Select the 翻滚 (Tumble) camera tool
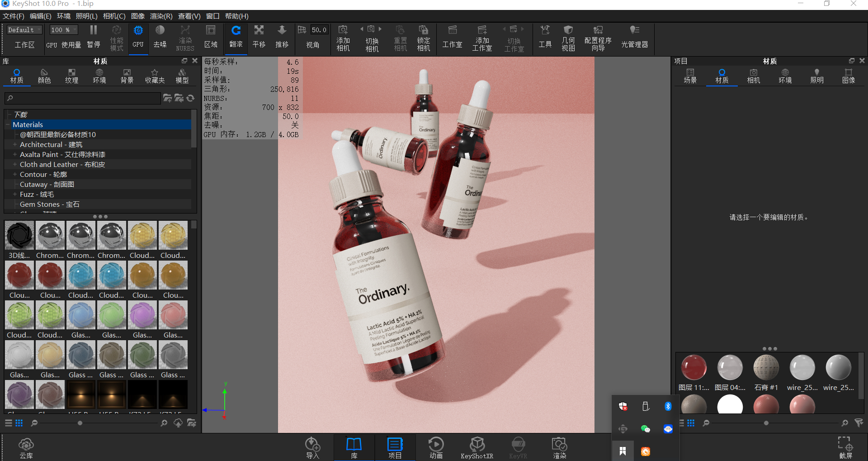This screenshot has height=461, width=868. point(236,38)
